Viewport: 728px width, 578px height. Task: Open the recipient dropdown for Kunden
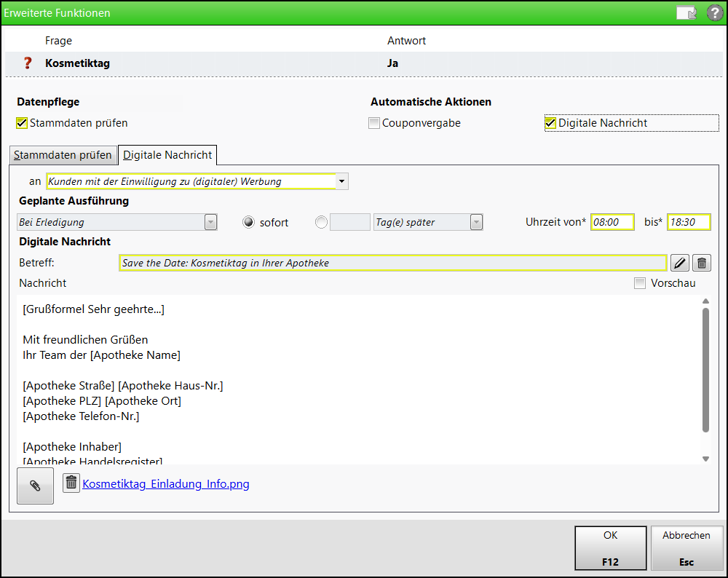[341, 181]
